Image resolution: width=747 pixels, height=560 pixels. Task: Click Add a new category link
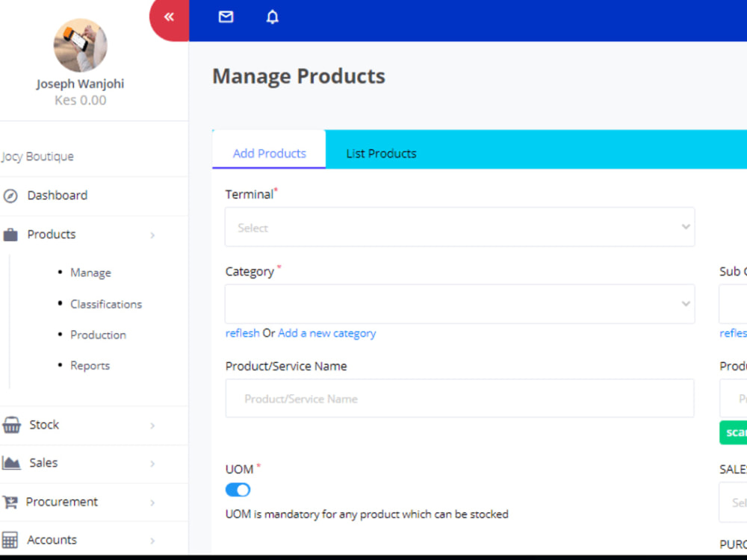327,333
